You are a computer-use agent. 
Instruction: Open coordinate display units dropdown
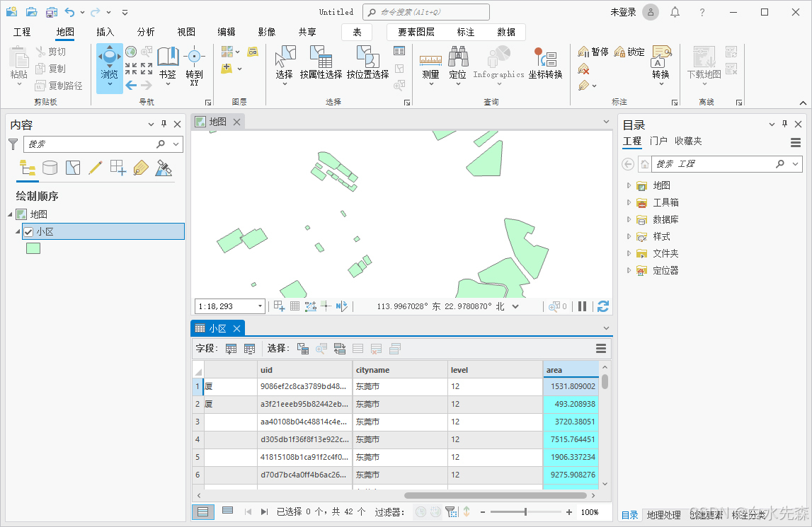pos(515,306)
